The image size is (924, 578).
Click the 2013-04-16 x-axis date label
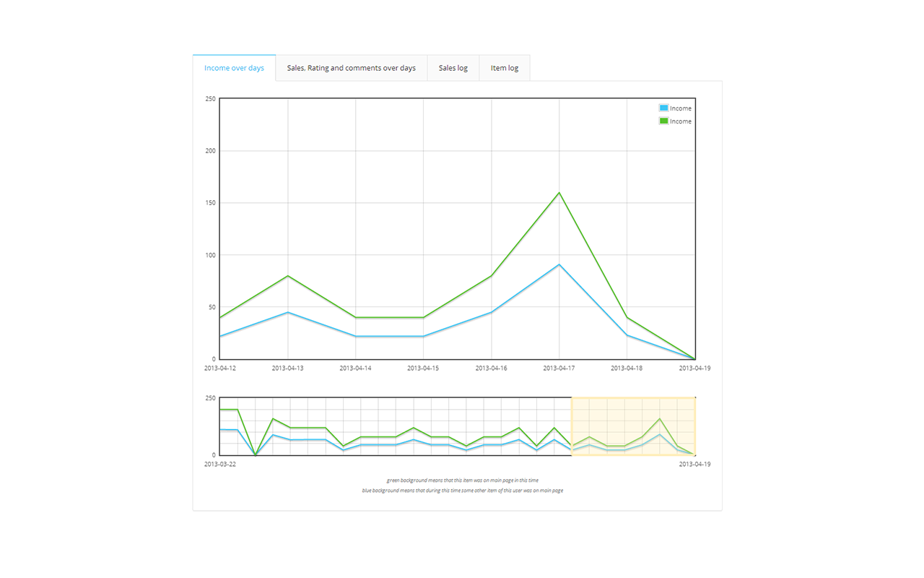[x=491, y=368]
